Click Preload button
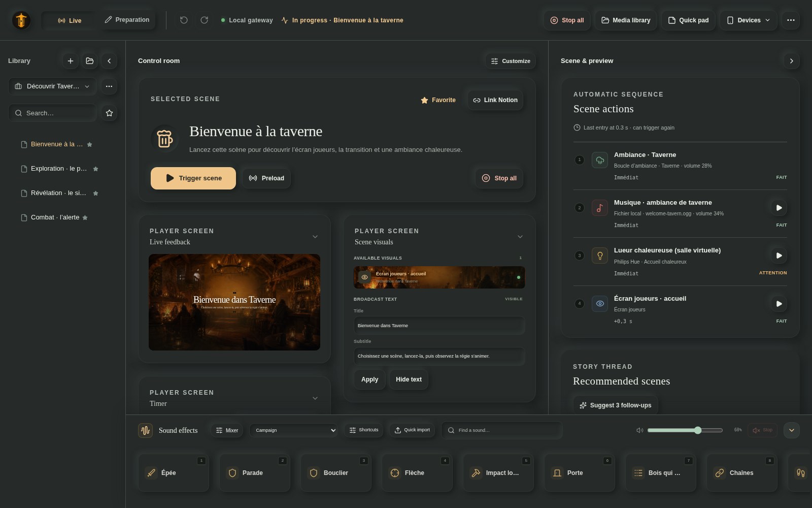The image size is (812, 508). pyautogui.click(x=266, y=178)
